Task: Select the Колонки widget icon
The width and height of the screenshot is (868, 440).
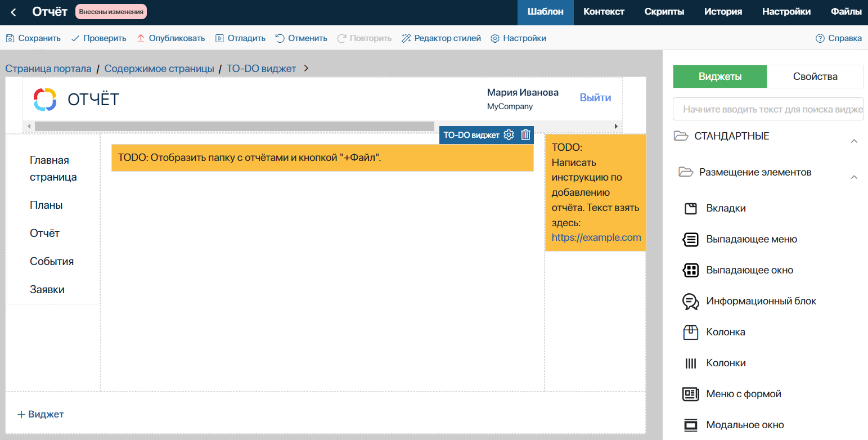Action: [691, 363]
